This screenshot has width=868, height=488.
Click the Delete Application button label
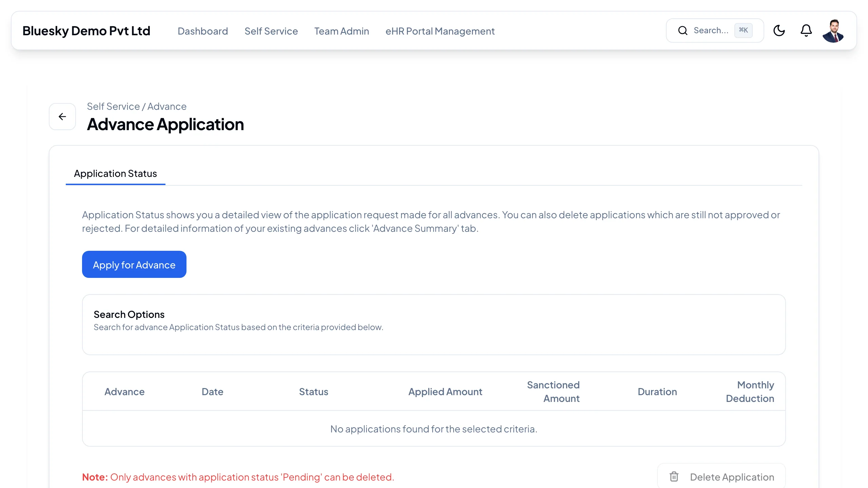(x=732, y=477)
